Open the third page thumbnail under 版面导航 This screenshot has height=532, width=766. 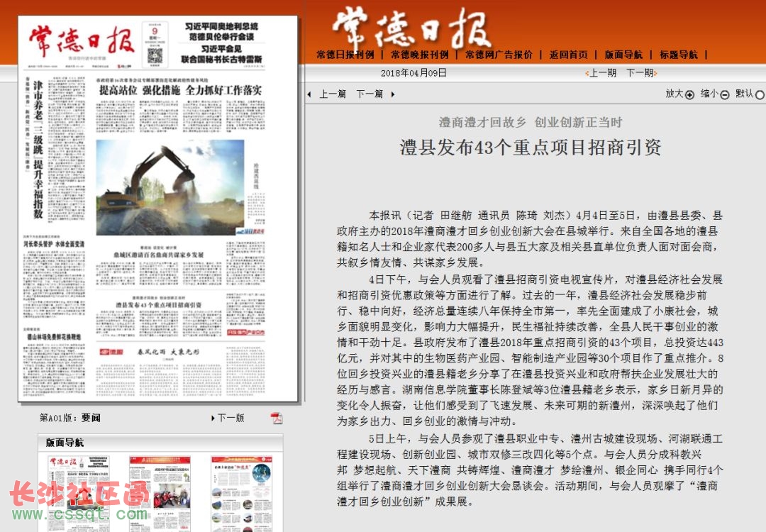[241, 494]
